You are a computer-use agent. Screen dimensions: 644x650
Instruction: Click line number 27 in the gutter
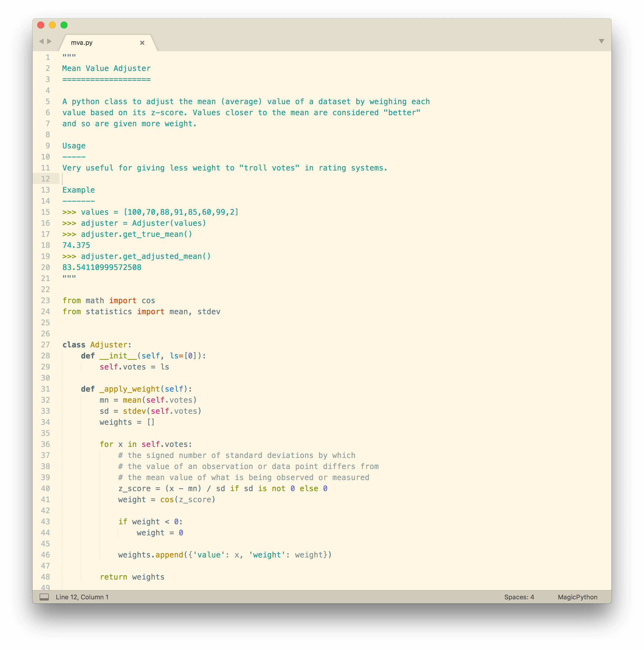coord(45,344)
